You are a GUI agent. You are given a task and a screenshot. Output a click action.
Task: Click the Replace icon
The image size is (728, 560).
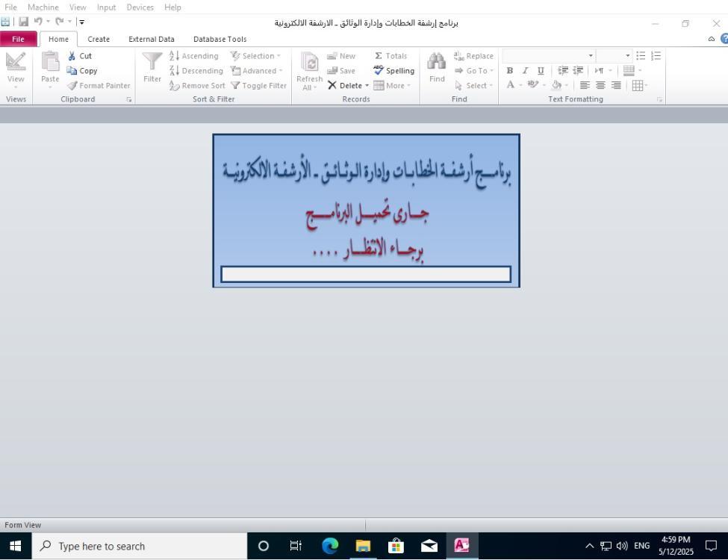coord(458,56)
